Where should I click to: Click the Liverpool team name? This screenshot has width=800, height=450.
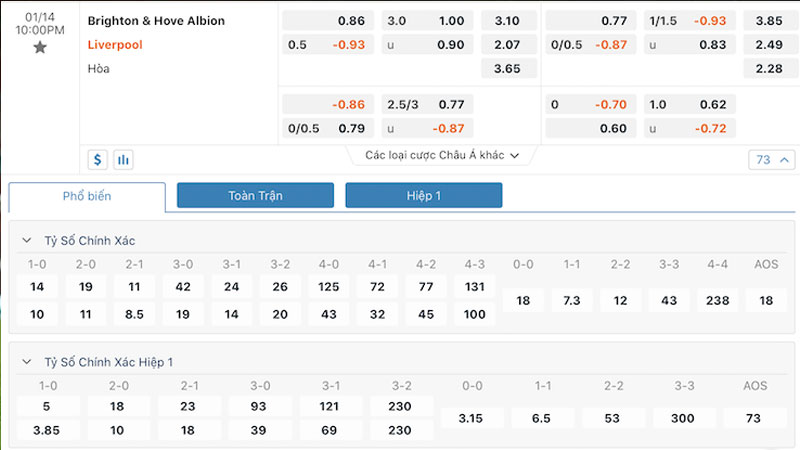[x=117, y=44]
